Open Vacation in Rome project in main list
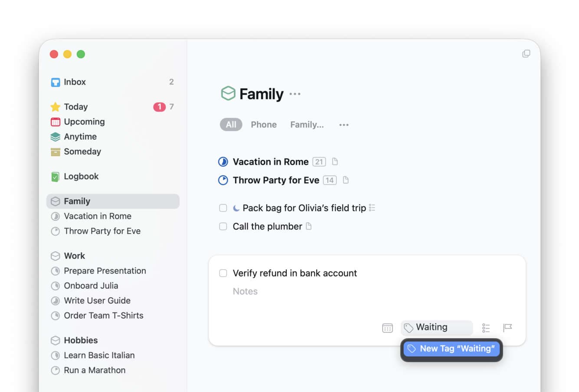Viewport: 579px width, 392px height. (x=270, y=162)
